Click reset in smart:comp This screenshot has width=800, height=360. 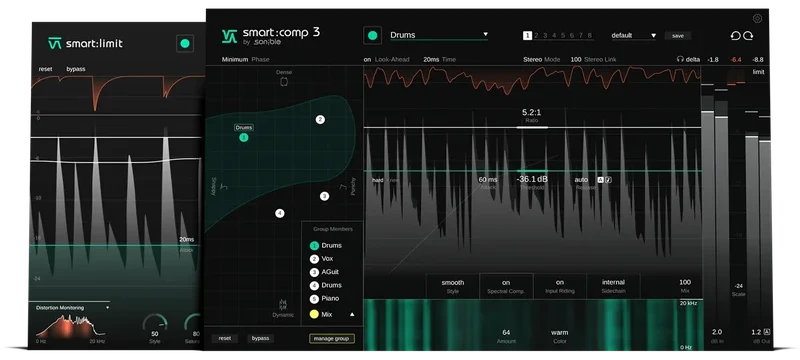[x=224, y=338]
